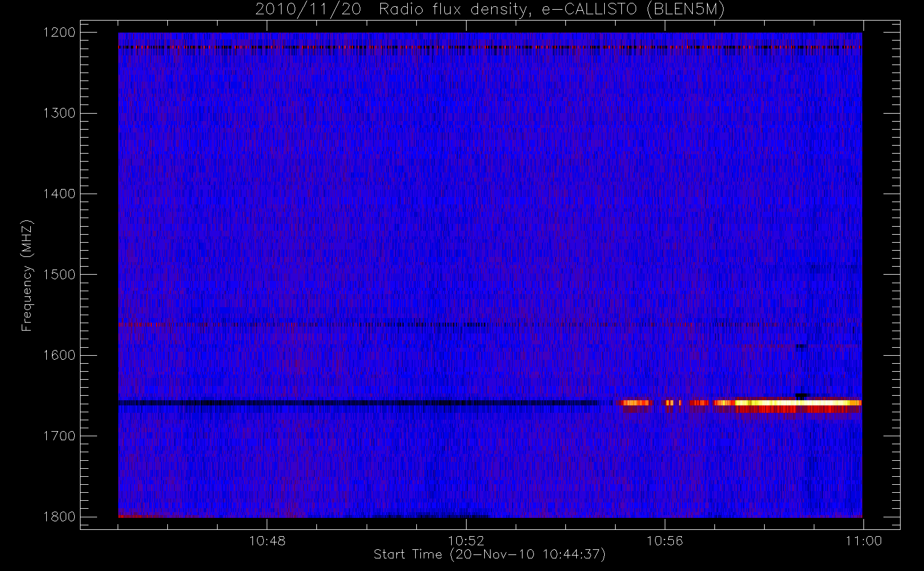Click the 1700 frequency tick label
This screenshot has height=571, width=924.
[x=59, y=436]
